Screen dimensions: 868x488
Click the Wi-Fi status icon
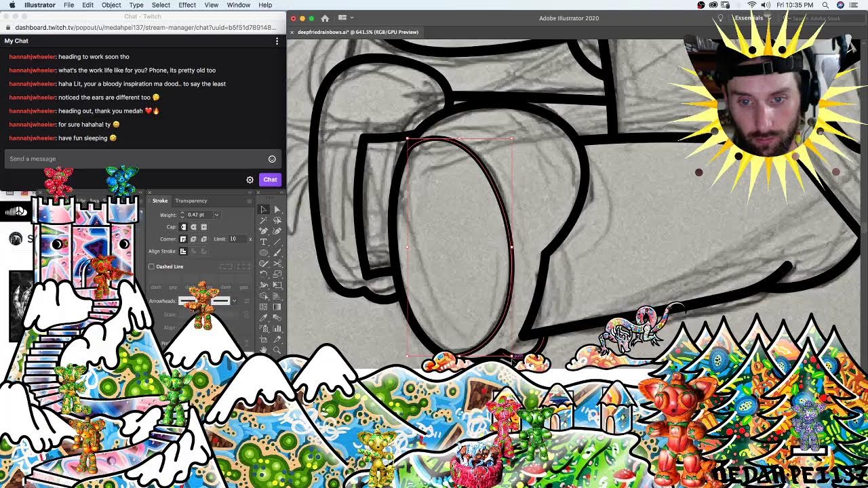click(751, 5)
